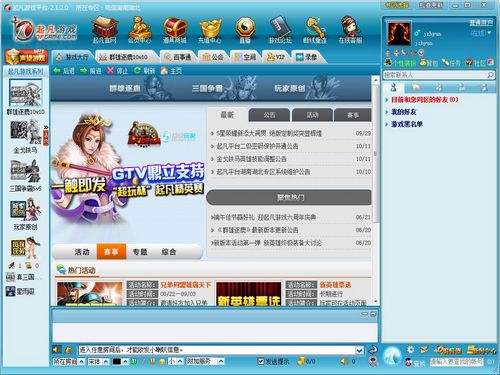
Task: Open mail envelope icon at bottom right
Action: pyautogui.click(x=424, y=349)
